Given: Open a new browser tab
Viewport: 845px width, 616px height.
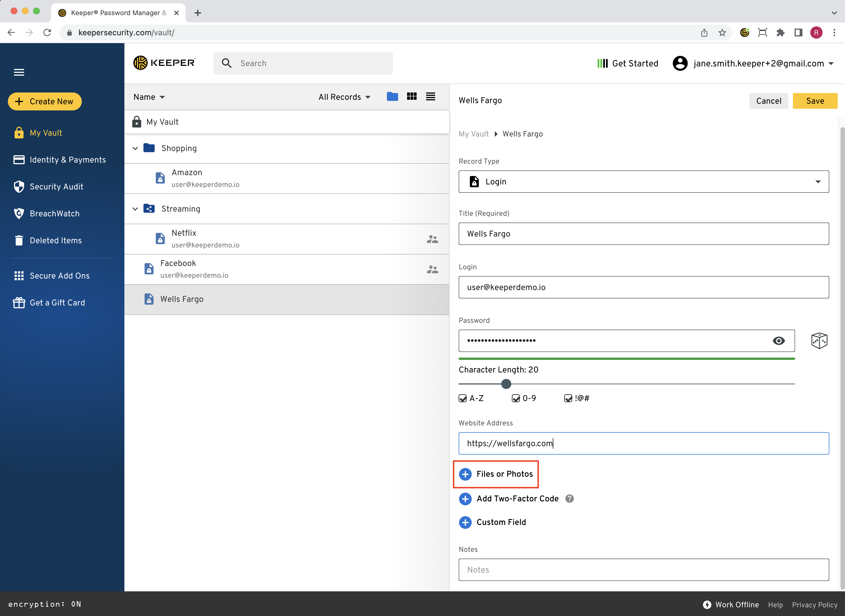Looking at the screenshot, I should pyautogui.click(x=198, y=13).
